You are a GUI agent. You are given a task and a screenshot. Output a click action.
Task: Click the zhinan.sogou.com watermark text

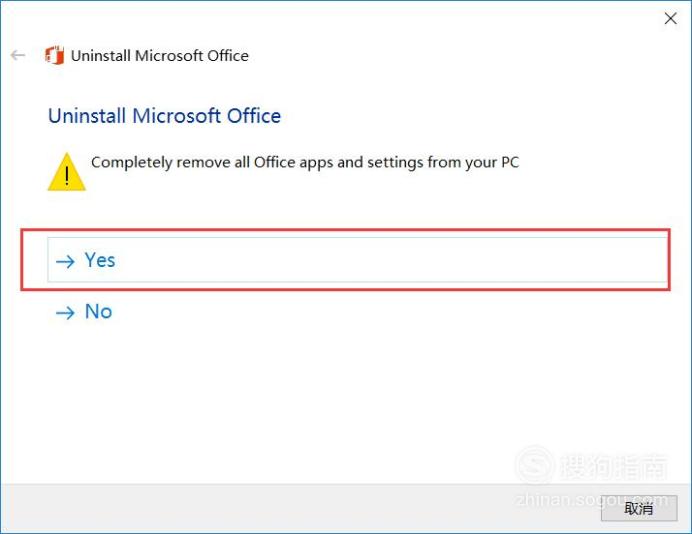tap(591, 500)
